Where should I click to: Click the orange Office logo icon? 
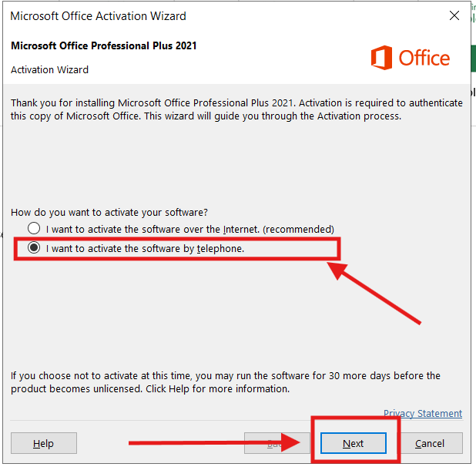point(381,58)
